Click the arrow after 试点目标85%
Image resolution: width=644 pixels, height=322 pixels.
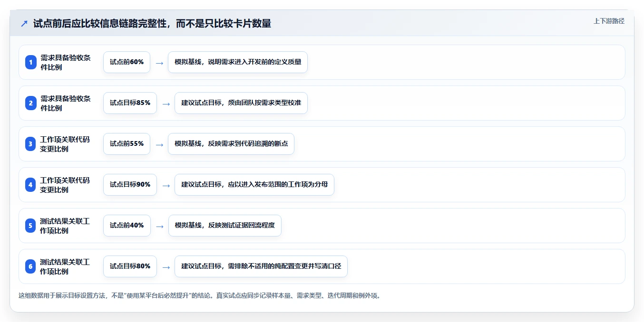pyautogui.click(x=166, y=104)
